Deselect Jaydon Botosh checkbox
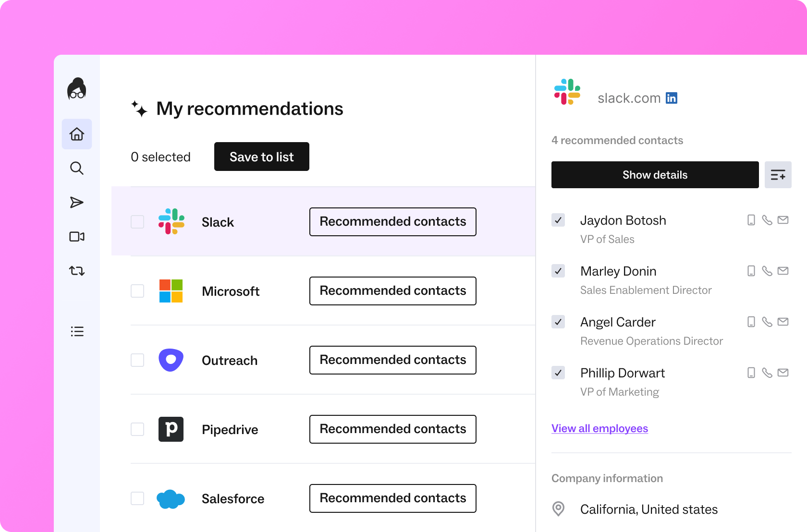The height and width of the screenshot is (532, 807). [x=558, y=220]
